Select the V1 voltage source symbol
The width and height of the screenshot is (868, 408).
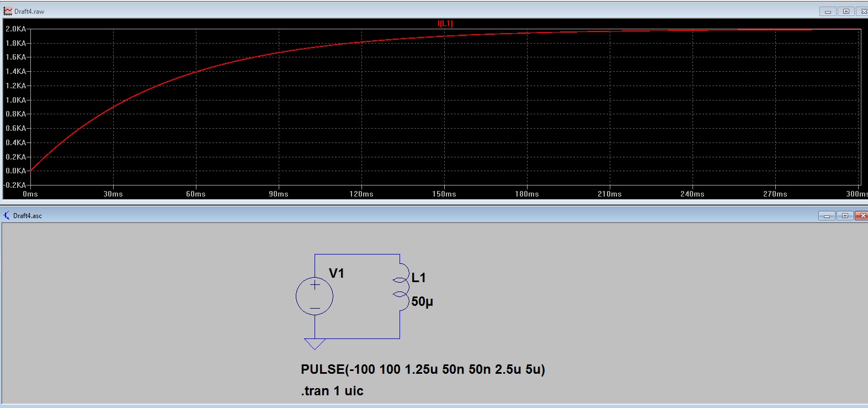(x=315, y=296)
